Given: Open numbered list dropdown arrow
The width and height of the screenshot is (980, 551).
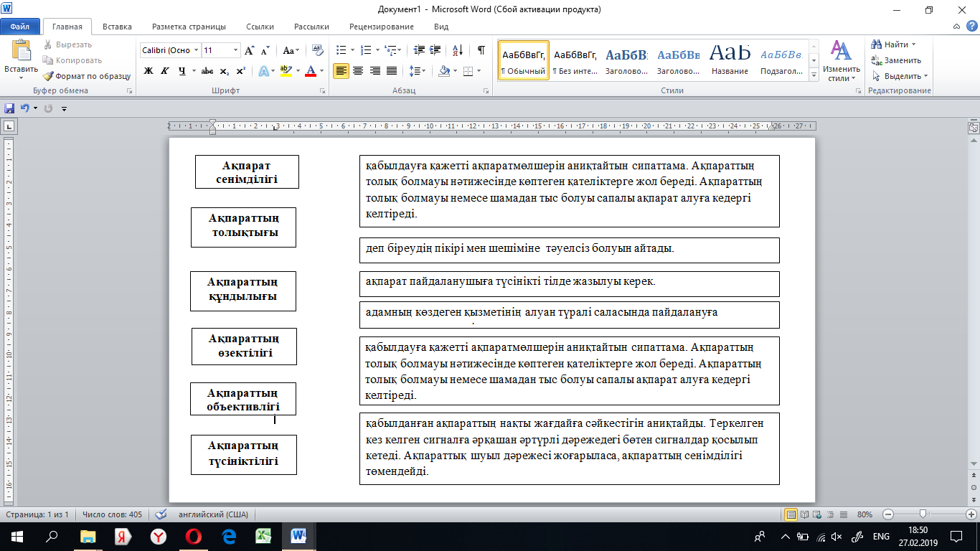Looking at the screenshot, I should [x=377, y=50].
